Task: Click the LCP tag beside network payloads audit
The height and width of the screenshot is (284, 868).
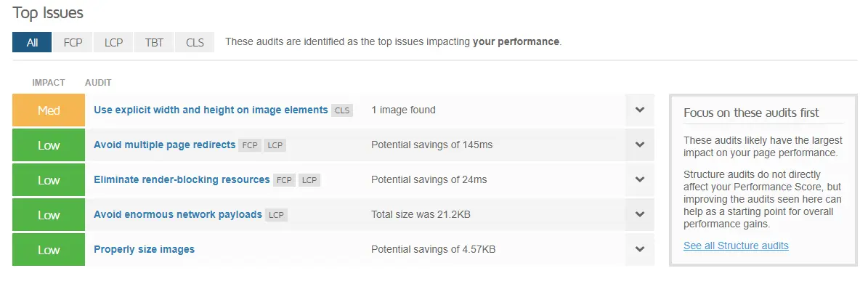Action: [276, 215]
